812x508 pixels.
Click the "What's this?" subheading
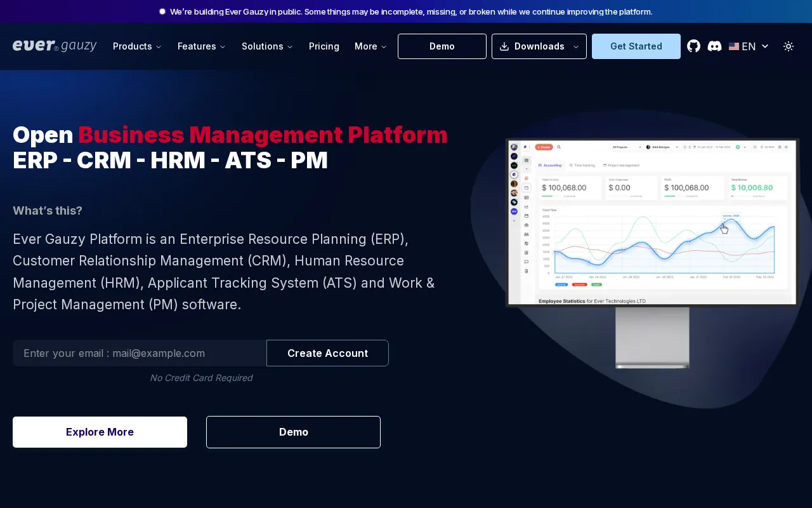coord(48,211)
